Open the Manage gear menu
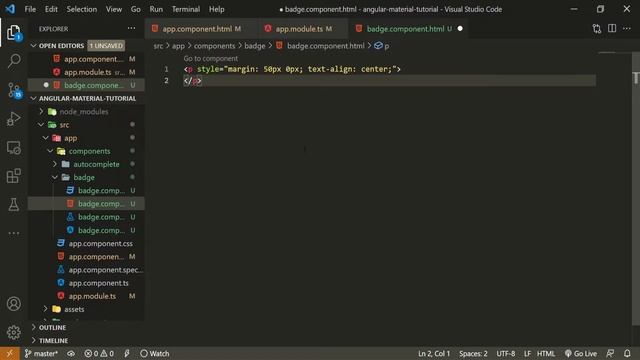The width and height of the screenshot is (640, 360). click(13, 332)
